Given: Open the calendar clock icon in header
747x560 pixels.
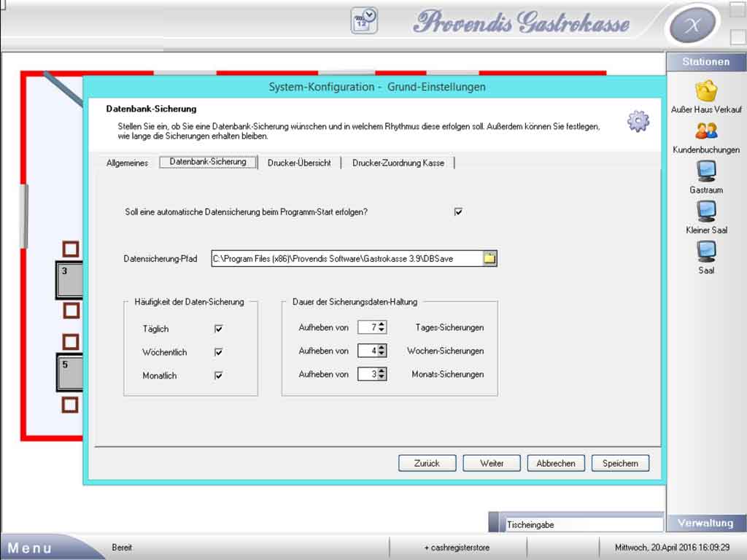Looking at the screenshot, I should pyautogui.click(x=364, y=20).
